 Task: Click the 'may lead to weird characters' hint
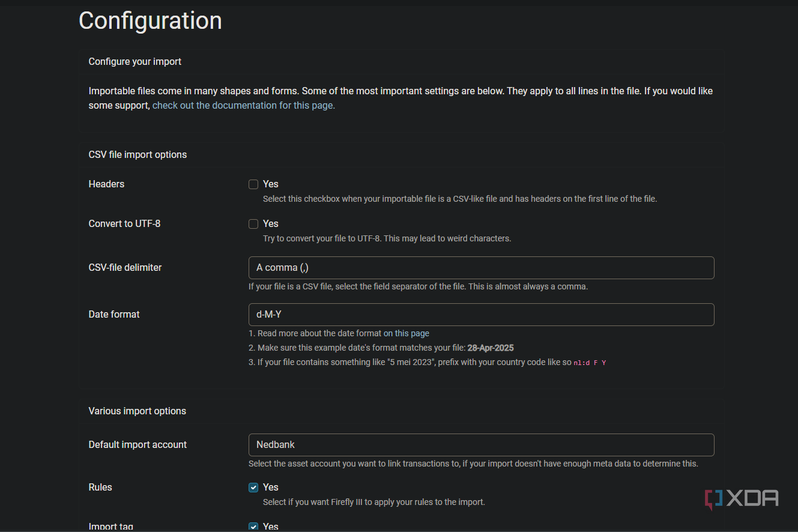[387, 238]
